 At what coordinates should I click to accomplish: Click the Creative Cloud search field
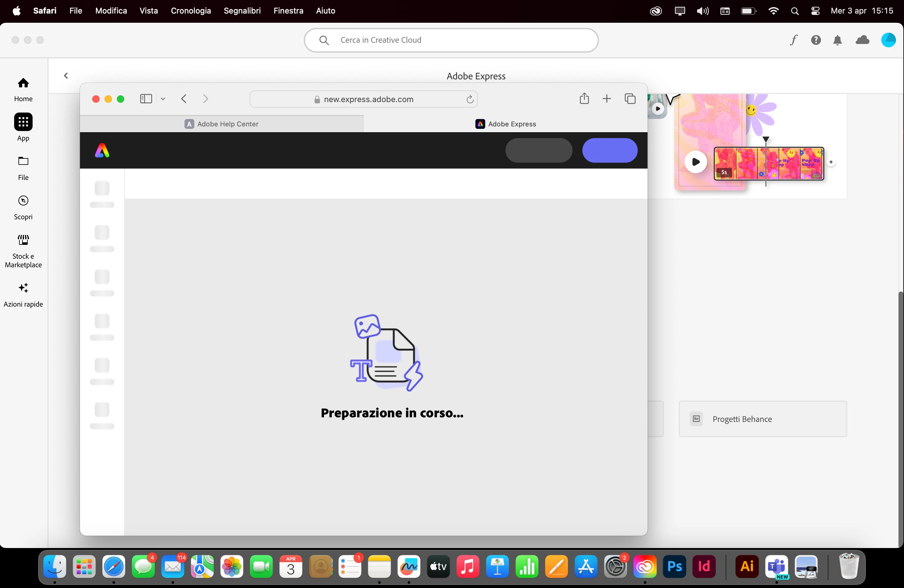(x=451, y=40)
